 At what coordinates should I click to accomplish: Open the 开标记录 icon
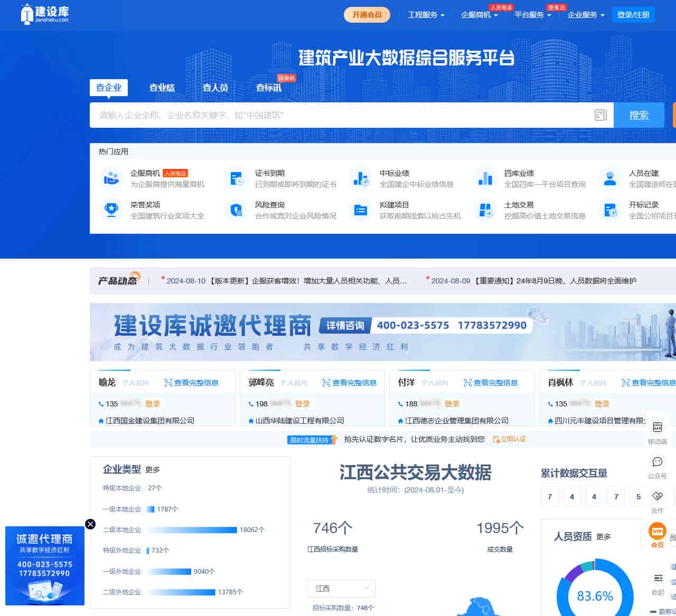click(610, 210)
